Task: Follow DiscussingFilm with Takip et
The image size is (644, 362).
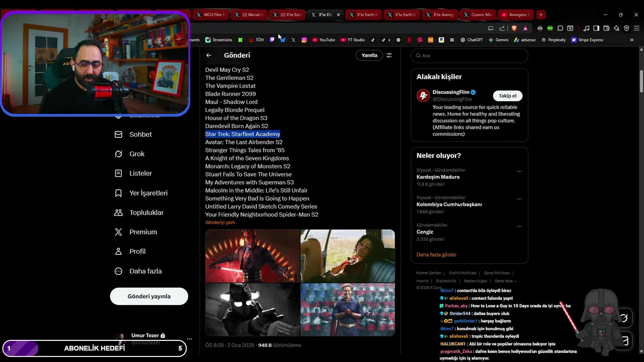Action: 508,96
